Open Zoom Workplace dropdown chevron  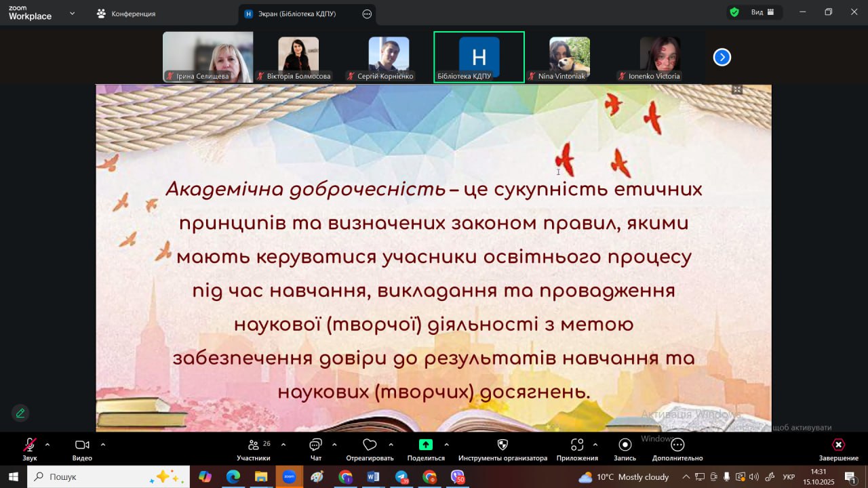coord(72,13)
